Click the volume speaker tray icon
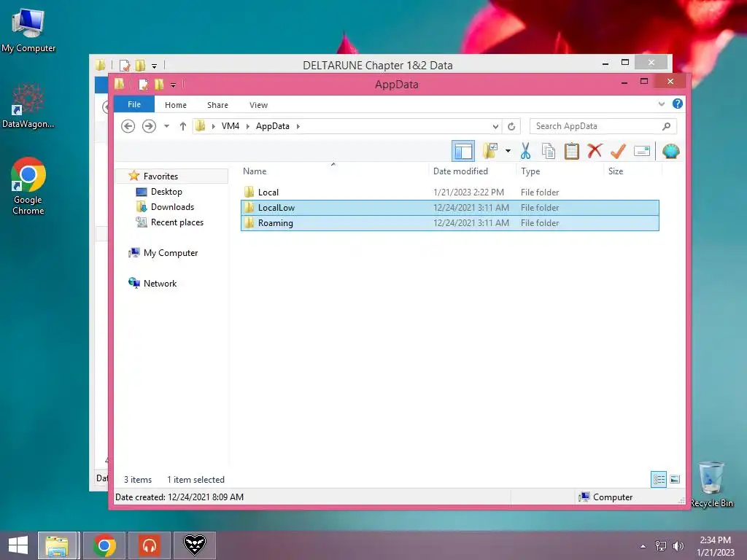The height and width of the screenshot is (560, 747). click(x=678, y=546)
